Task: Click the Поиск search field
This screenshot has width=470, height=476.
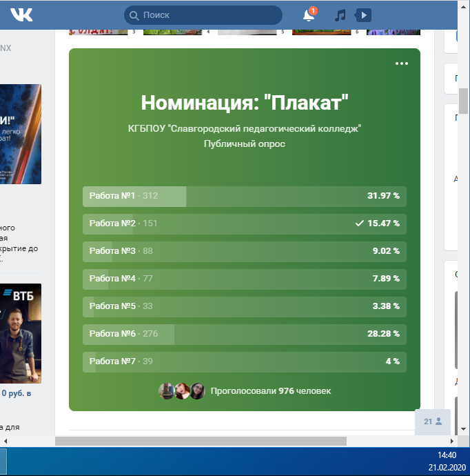Action: [x=207, y=15]
